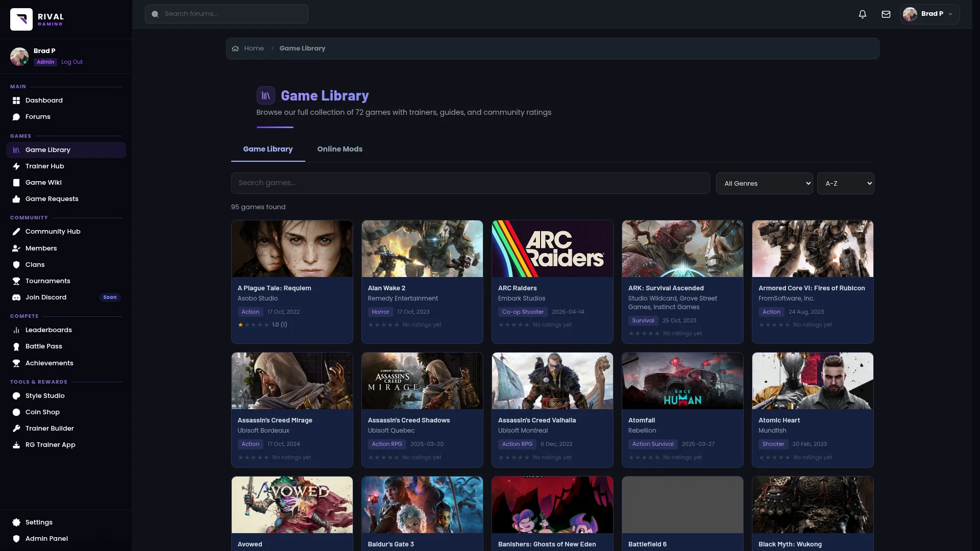Image resolution: width=980 pixels, height=551 pixels.
Task: Click the Home breadcrumb house icon
Action: [x=235, y=48]
